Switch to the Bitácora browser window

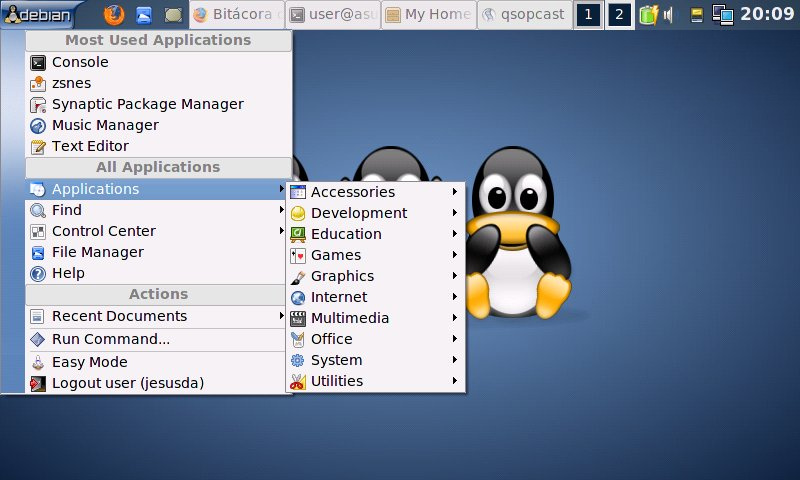point(237,15)
